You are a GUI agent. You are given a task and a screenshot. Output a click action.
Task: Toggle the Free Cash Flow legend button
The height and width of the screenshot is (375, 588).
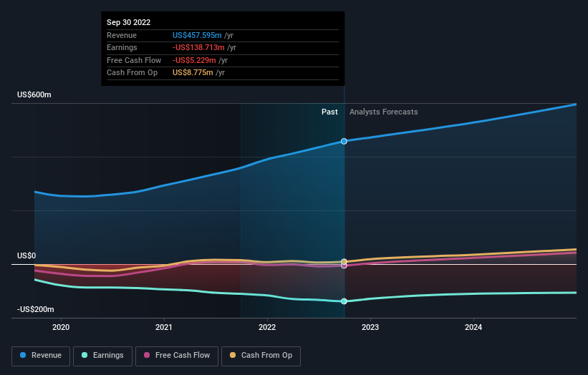click(177, 356)
